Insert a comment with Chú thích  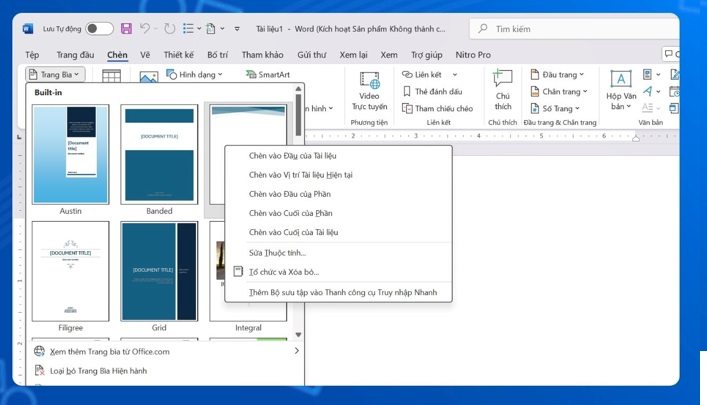[502, 90]
